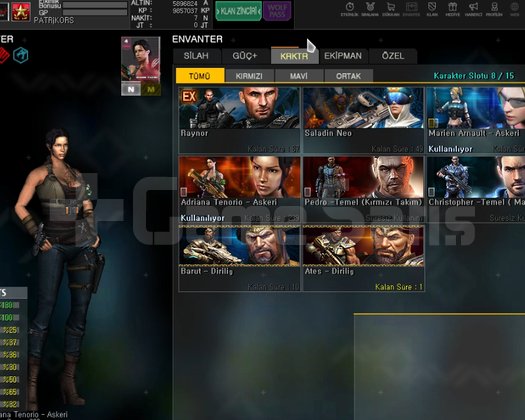Select the N toggle under character card
The height and width of the screenshot is (420, 525).
coord(131,89)
